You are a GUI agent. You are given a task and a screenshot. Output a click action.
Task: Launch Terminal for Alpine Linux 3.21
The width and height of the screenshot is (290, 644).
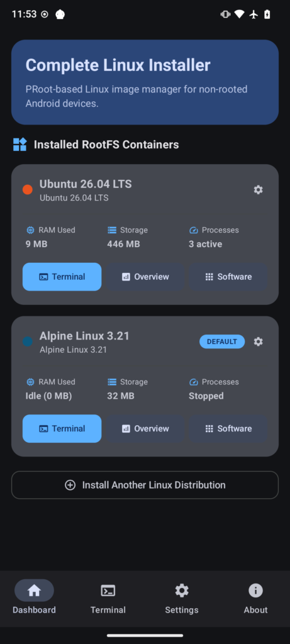[62, 429]
